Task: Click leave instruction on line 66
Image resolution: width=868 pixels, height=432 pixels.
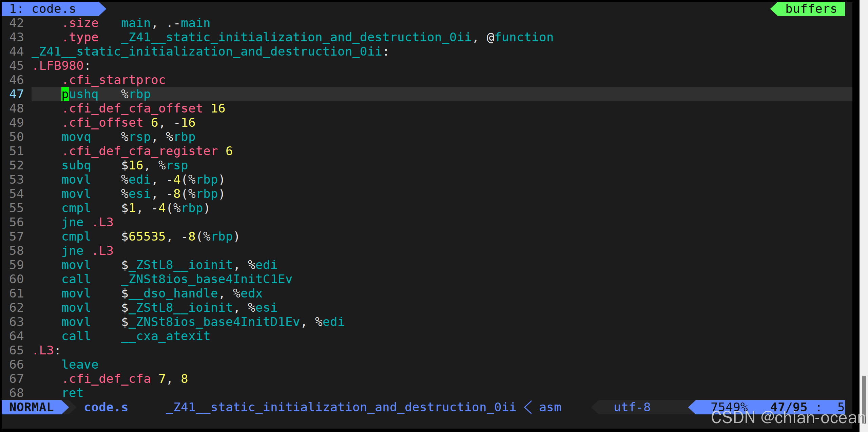Action: 80,365
